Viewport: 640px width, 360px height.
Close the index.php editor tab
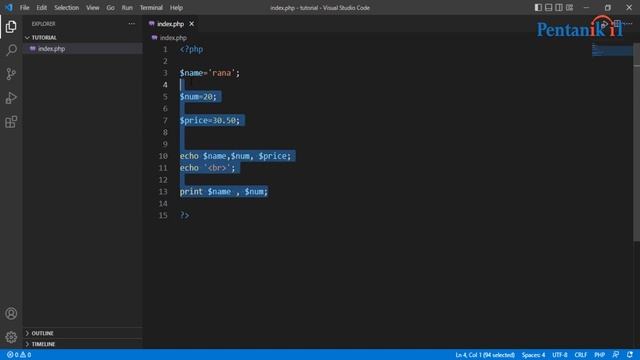pos(191,24)
